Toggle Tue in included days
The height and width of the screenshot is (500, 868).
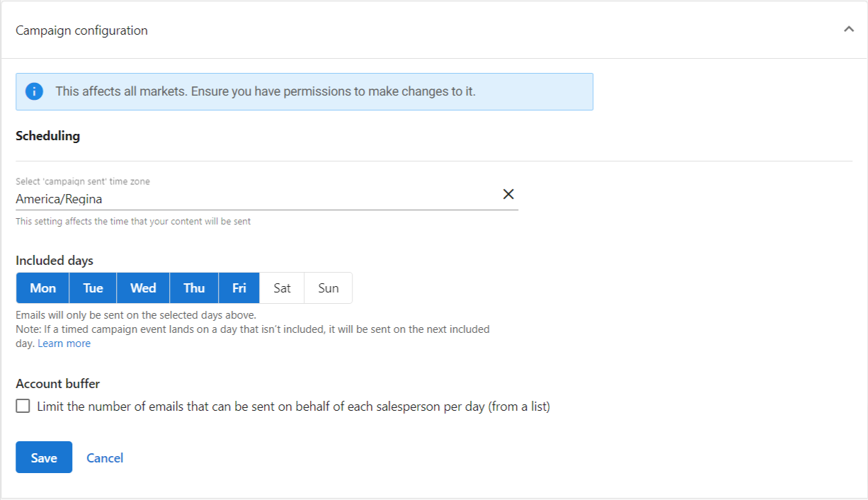pos(93,288)
